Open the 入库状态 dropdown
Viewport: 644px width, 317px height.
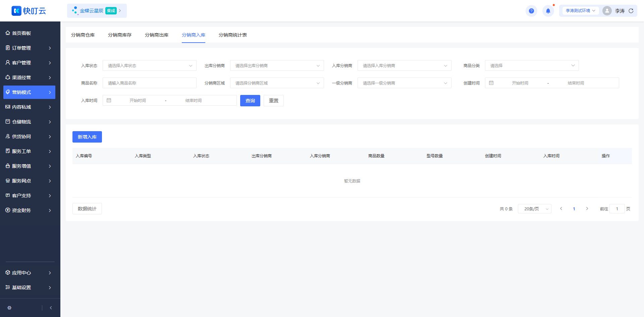pyautogui.click(x=150, y=65)
